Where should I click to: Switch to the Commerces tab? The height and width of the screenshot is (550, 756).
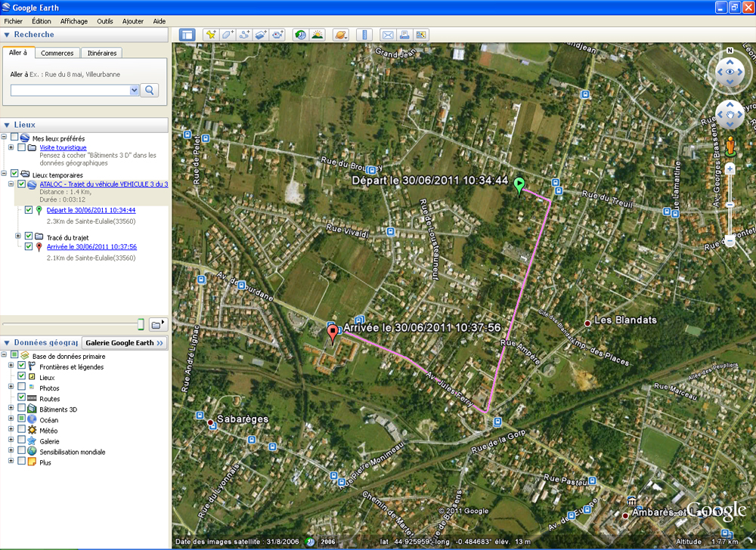57,53
